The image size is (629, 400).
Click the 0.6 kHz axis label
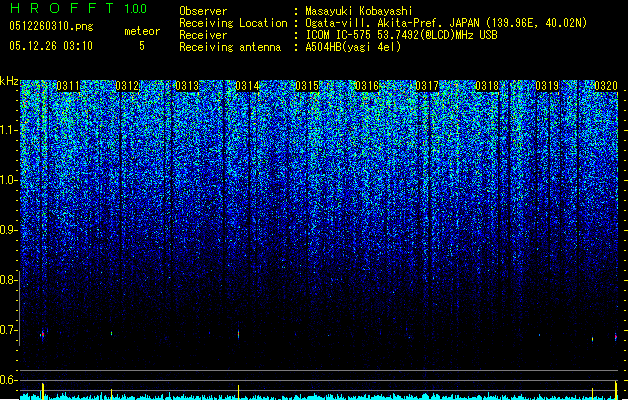[9, 380]
